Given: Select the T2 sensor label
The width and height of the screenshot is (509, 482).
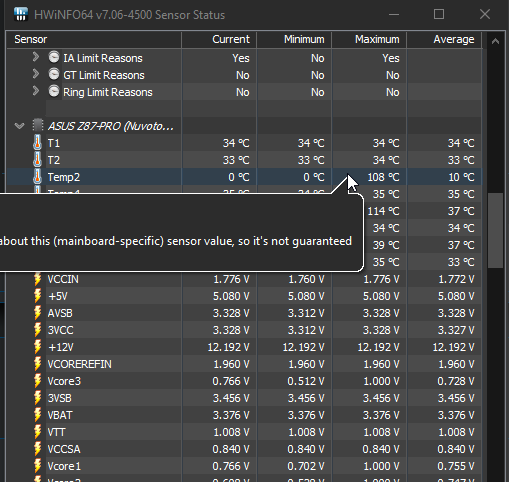Looking at the screenshot, I should pos(54,160).
